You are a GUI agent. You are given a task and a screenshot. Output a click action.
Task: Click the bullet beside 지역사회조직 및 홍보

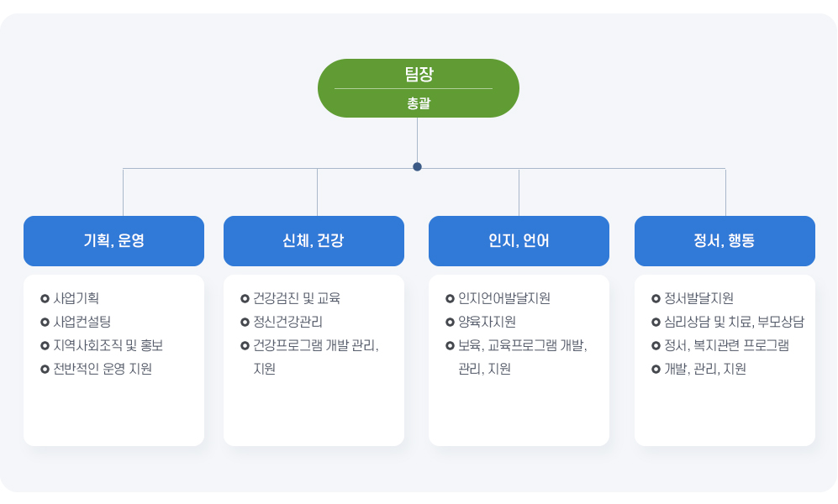[45, 345]
